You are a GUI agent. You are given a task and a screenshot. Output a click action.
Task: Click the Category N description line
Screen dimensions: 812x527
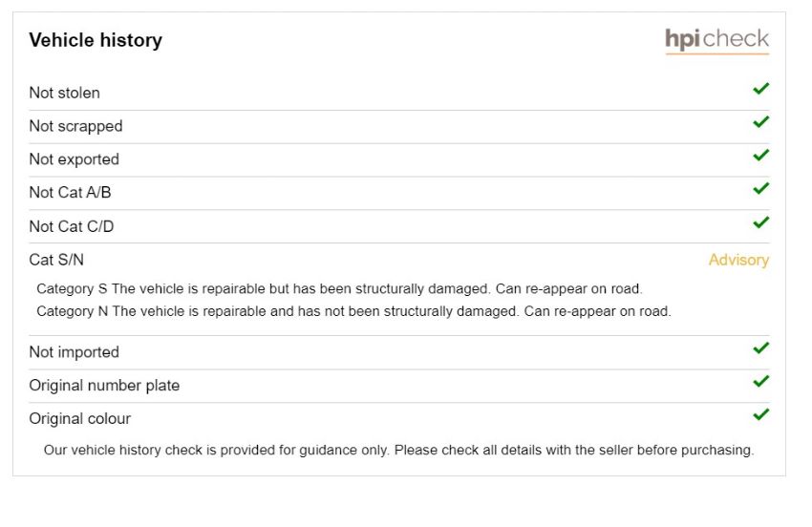coord(353,311)
